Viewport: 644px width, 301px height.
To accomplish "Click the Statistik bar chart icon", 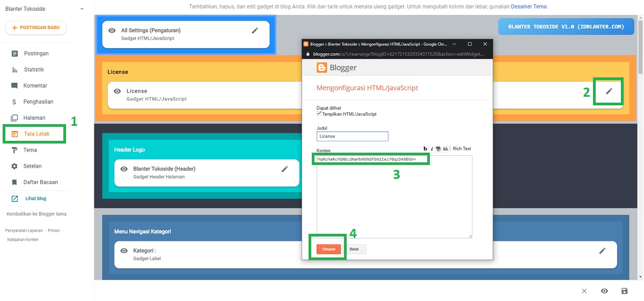I will [14, 69].
